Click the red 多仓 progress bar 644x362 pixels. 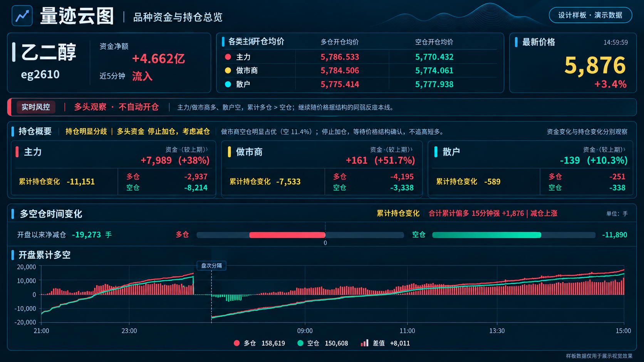coord(287,235)
